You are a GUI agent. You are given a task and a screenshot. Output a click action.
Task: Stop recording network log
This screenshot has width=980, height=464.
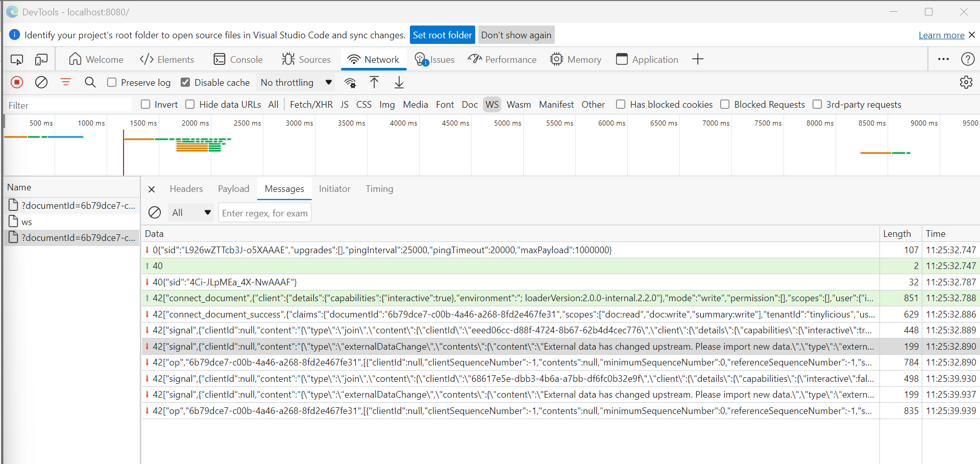coord(17,82)
